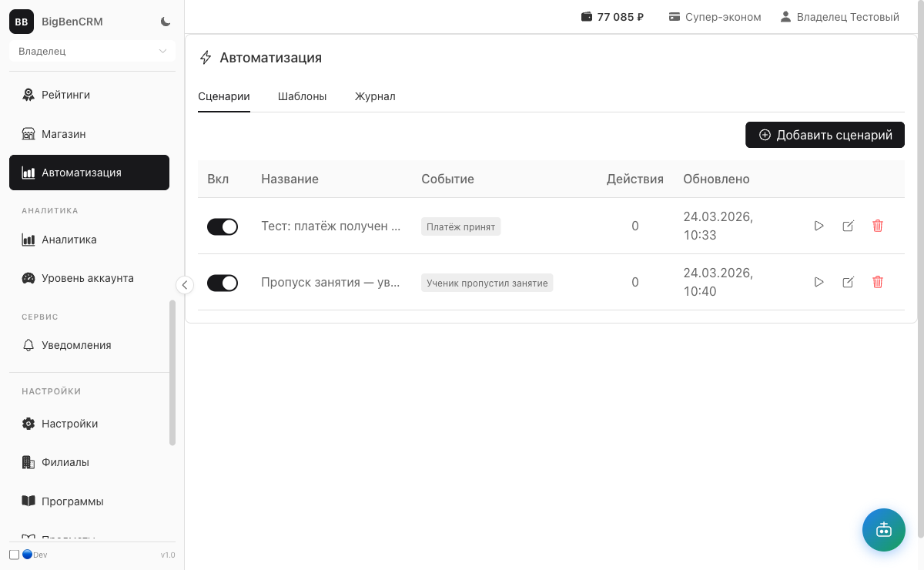Check the Dev checkbox in sidebar footer

tap(15, 555)
